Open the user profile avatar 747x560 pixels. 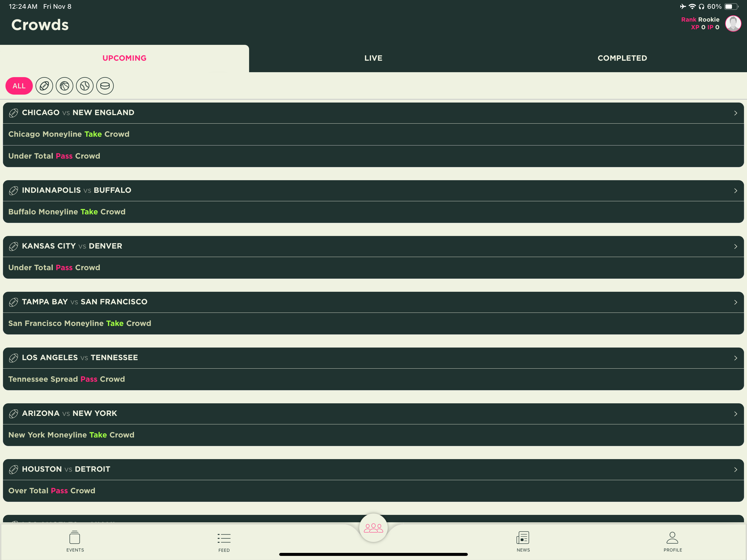coord(733,23)
